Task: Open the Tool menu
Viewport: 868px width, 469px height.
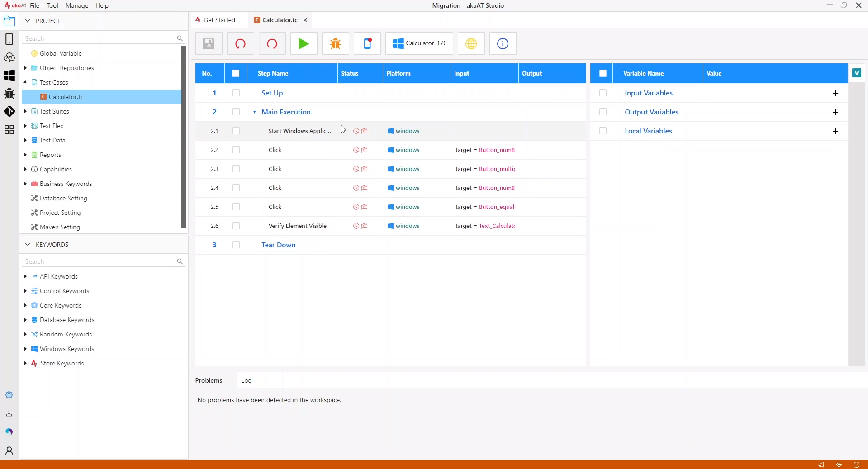Action: (52, 5)
